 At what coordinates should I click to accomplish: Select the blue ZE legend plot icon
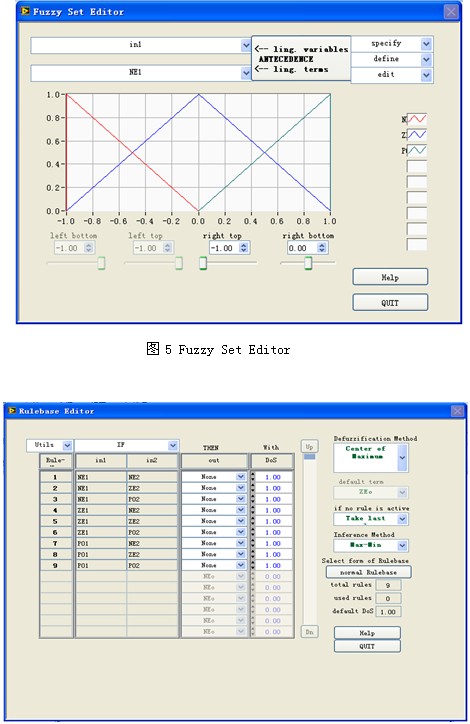point(416,135)
